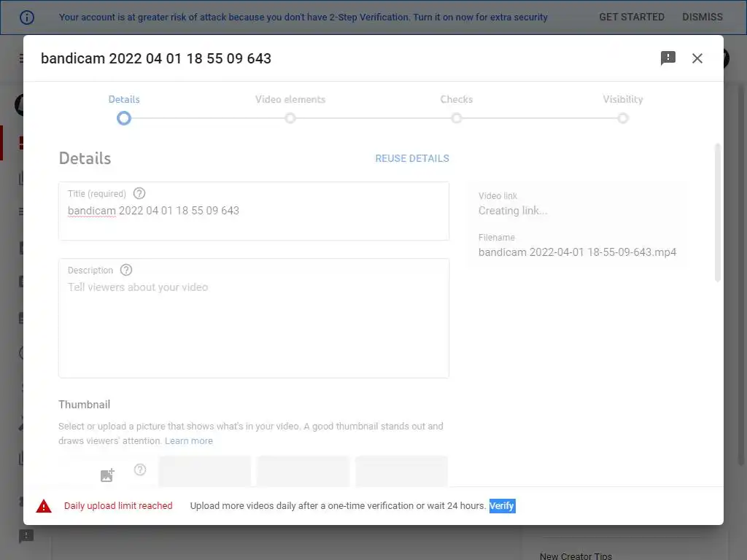Screen dimensions: 747x560
Task: Click REUSE DETAILS button
Action: coord(412,158)
